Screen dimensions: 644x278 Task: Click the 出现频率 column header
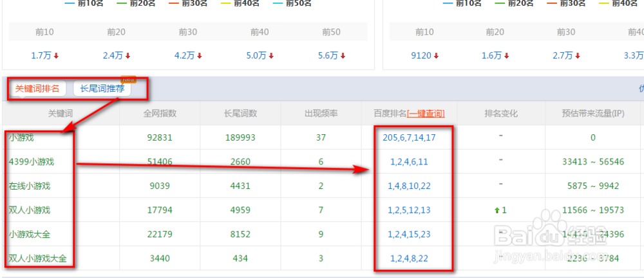pos(321,114)
